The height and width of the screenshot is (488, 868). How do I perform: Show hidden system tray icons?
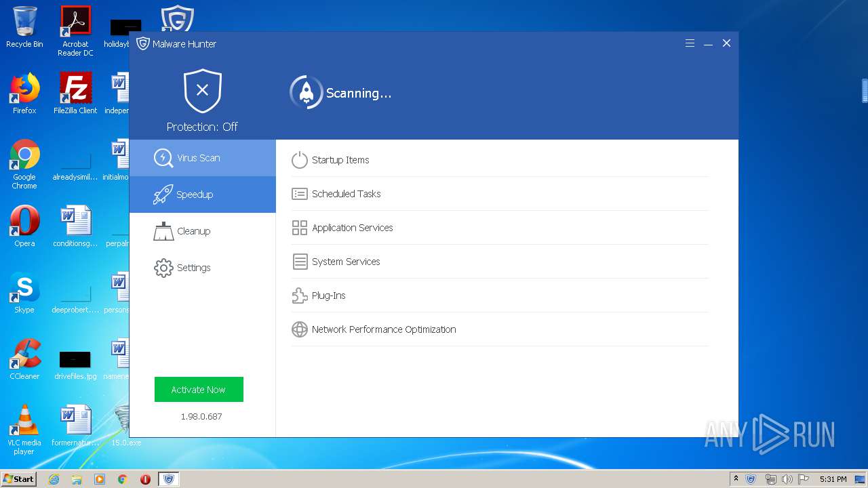pyautogui.click(x=736, y=479)
